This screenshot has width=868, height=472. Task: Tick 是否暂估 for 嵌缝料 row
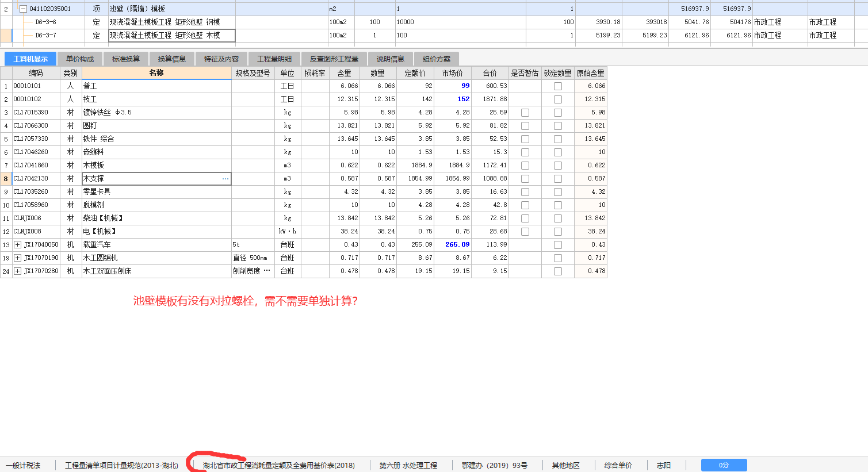[525, 152]
